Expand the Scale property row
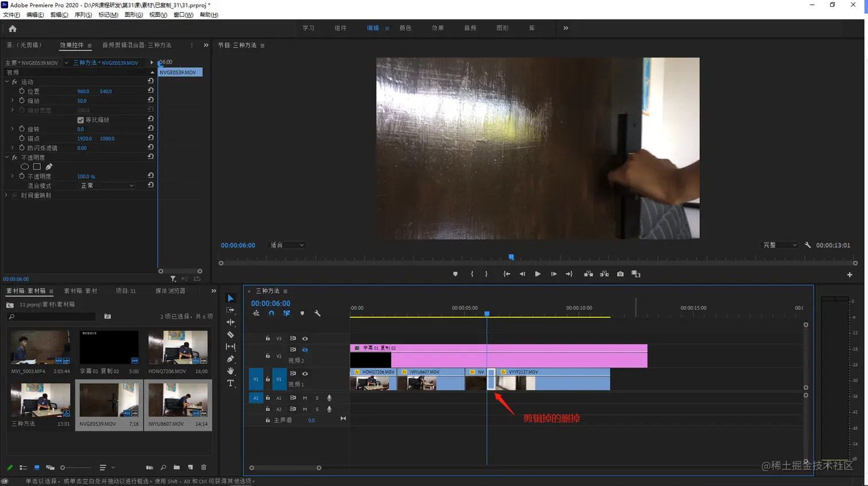The height and width of the screenshot is (486, 868). 13,100
